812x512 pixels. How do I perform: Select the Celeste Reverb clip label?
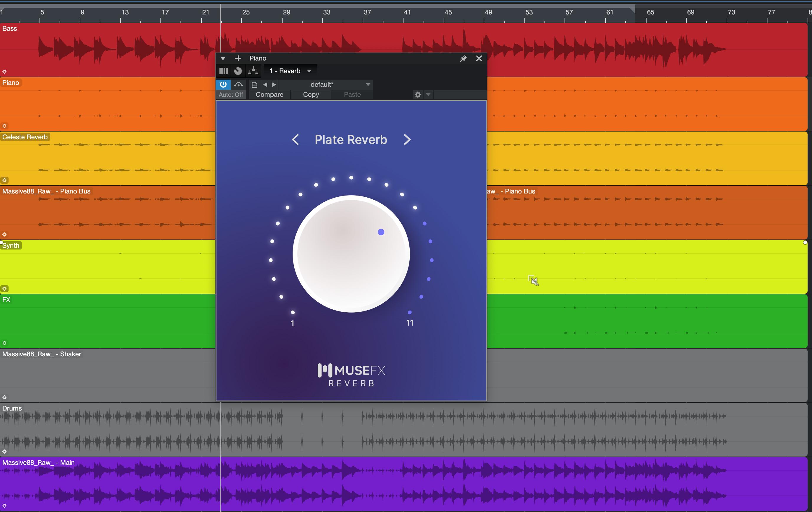[25, 137]
